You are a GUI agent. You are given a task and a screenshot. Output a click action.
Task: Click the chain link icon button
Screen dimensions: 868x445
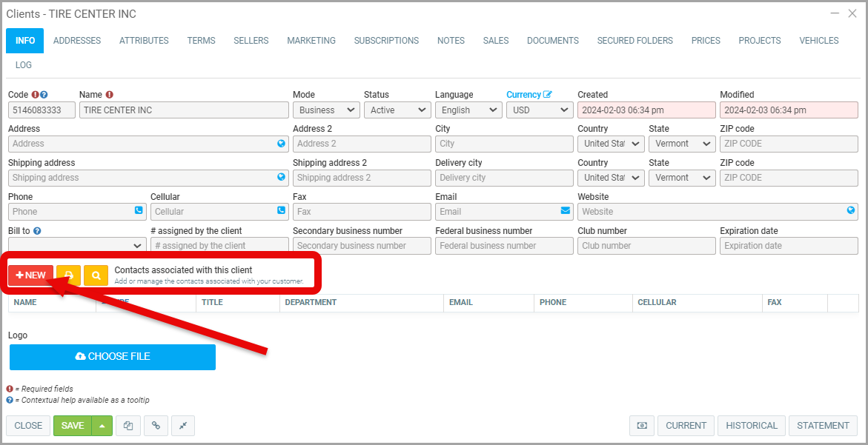coord(156,426)
